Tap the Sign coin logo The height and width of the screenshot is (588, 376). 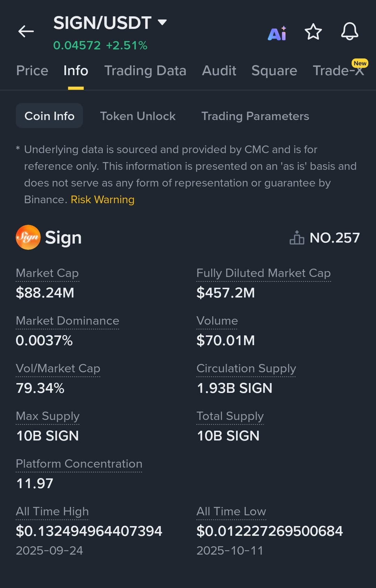pyautogui.click(x=28, y=237)
